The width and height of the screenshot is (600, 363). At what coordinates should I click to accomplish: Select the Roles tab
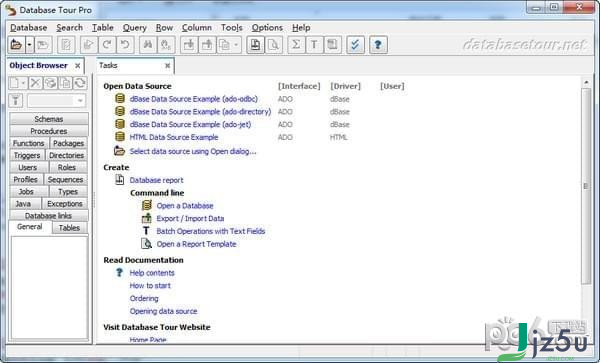[x=67, y=168]
